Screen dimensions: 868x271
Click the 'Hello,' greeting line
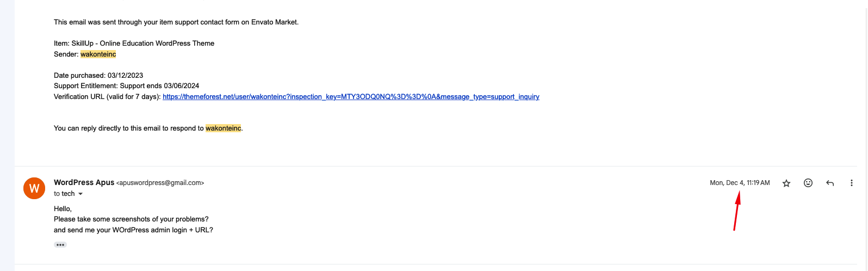click(x=63, y=208)
